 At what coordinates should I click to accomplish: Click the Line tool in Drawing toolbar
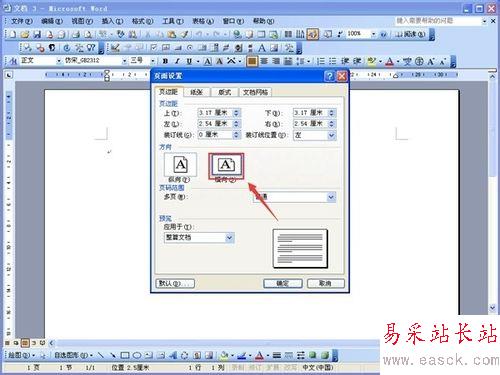coord(101,356)
